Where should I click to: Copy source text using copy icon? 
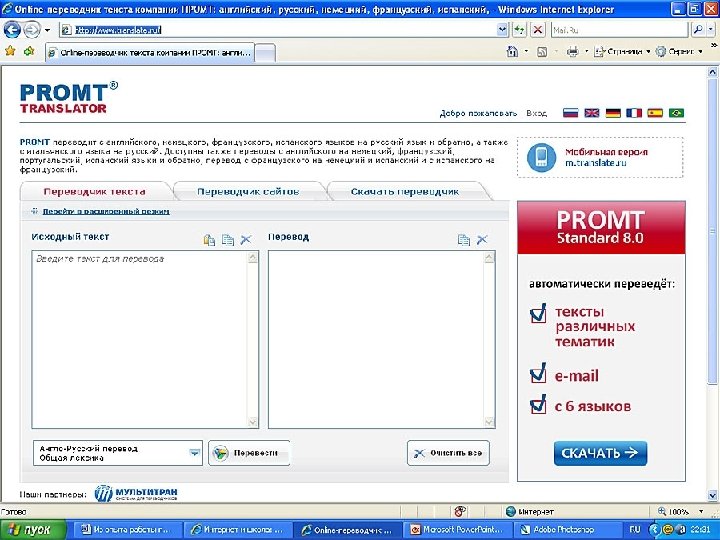[228, 240]
